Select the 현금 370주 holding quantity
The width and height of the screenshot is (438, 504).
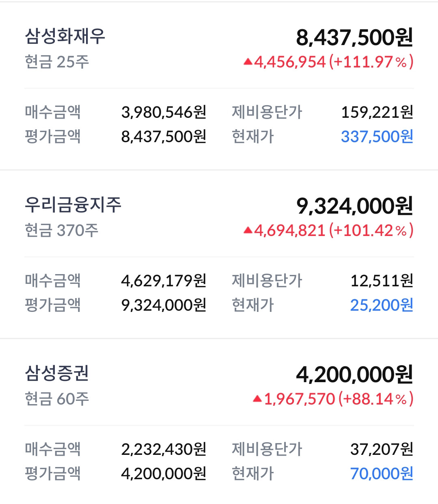tap(62, 230)
